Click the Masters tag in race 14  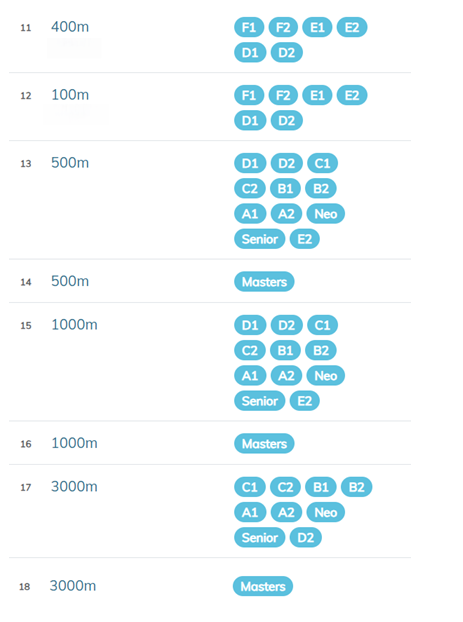click(x=264, y=282)
